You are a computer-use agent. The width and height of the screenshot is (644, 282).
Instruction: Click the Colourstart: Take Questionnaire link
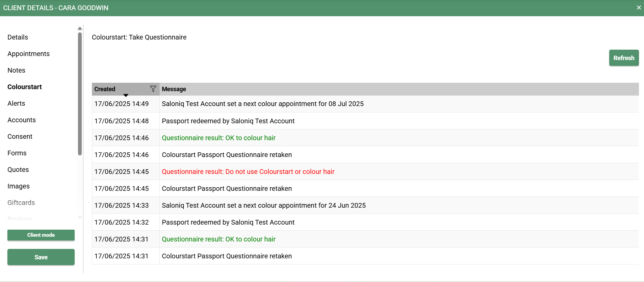point(139,37)
